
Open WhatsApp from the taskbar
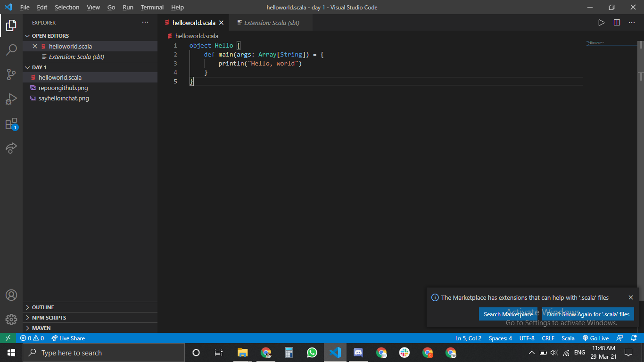(312, 353)
